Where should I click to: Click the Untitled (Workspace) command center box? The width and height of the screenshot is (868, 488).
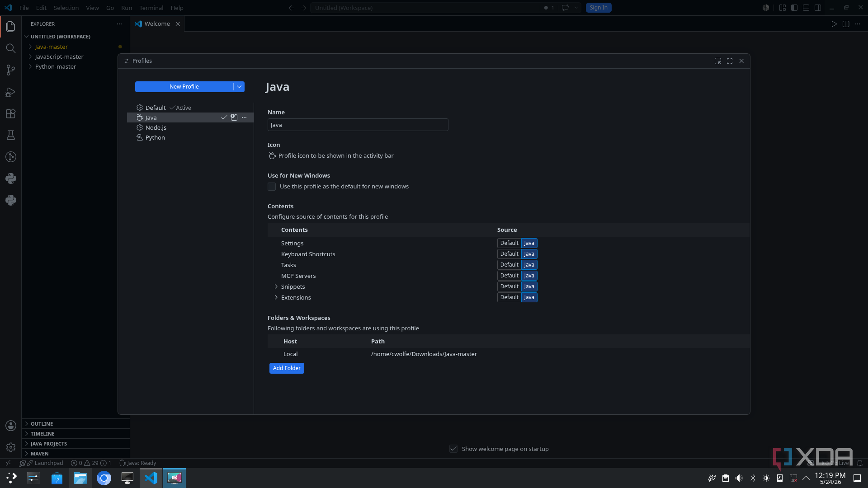click(x=425, y=8)
